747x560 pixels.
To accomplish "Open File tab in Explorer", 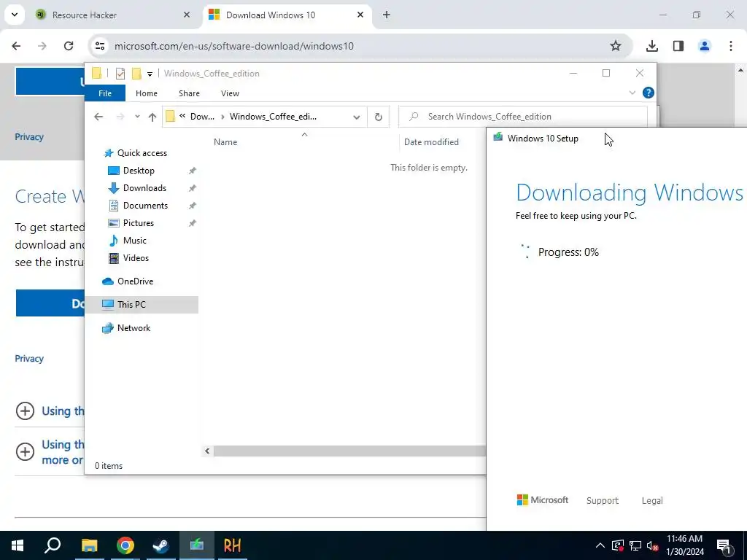I will (x=105, y=93).
